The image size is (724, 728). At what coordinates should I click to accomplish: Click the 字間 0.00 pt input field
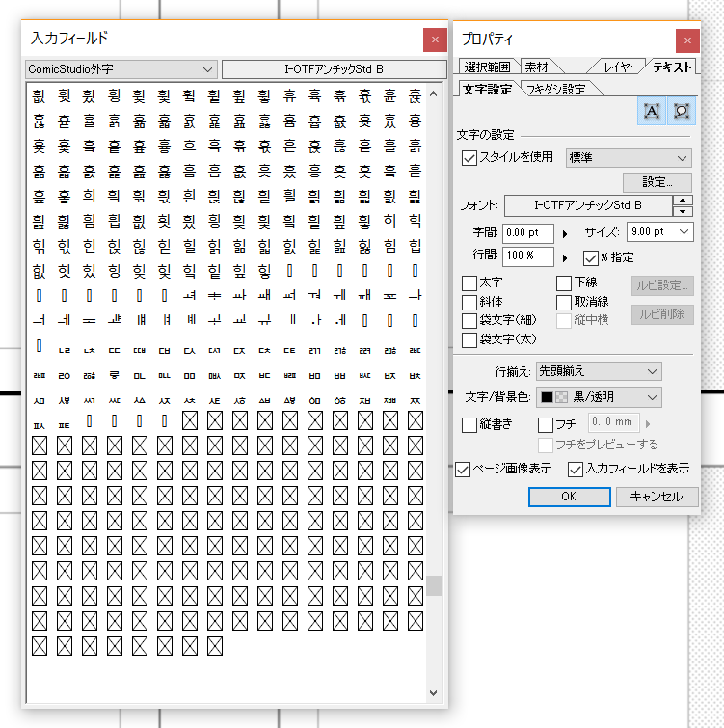point(527,232)
